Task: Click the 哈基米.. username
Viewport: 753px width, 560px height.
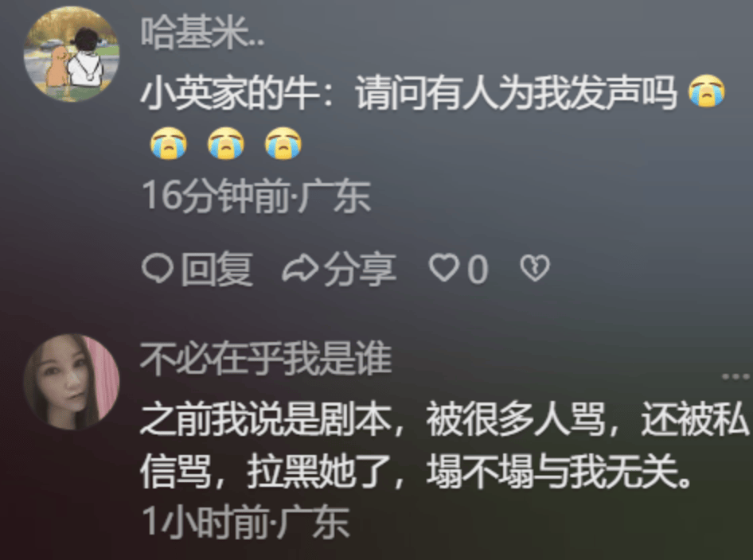Action: click(x=202, y=34)
